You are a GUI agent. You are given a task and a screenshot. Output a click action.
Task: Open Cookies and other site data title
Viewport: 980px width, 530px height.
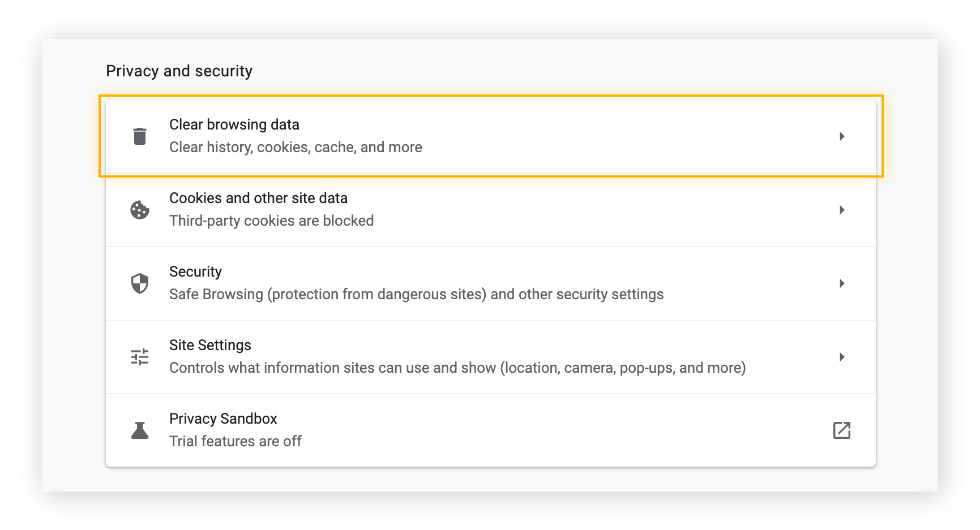pyautogui.click(x=258, y=198)
